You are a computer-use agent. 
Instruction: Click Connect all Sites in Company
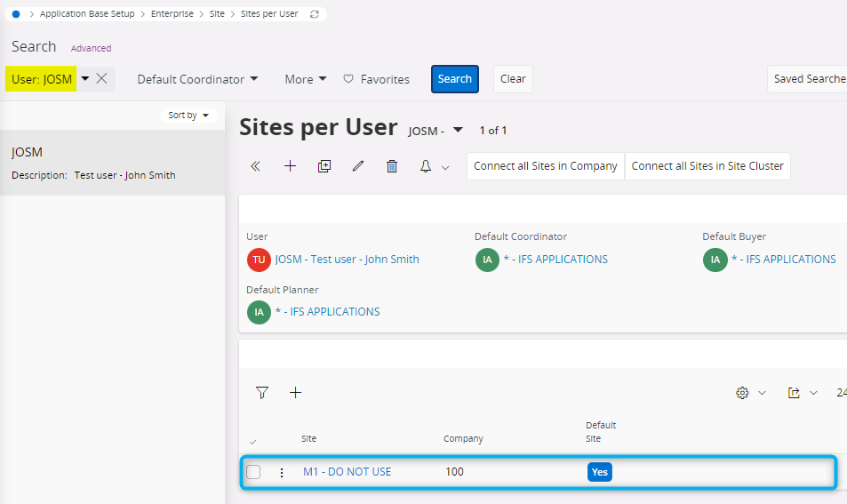click(x=546, y=166)
